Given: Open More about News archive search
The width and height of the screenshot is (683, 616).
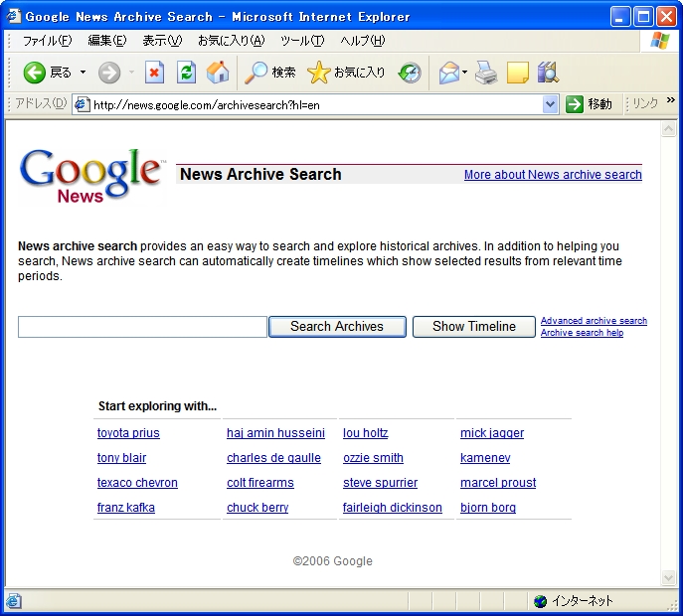Looking at the screenshot, I should pos(553,175).
